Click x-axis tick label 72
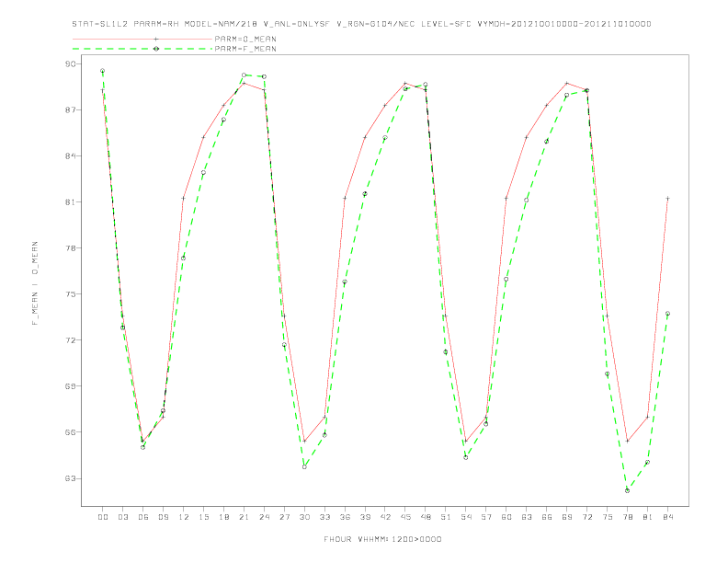This screenshot has height=563, width=728. tap(587, 517)
